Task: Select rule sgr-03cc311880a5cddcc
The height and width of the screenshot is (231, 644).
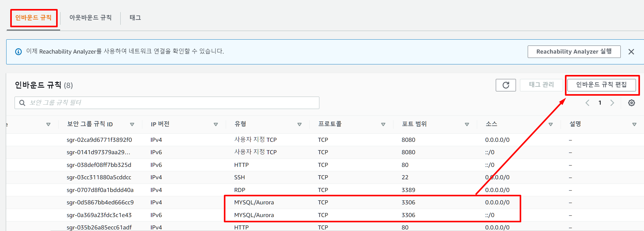Action: click(x=99, y=177)
